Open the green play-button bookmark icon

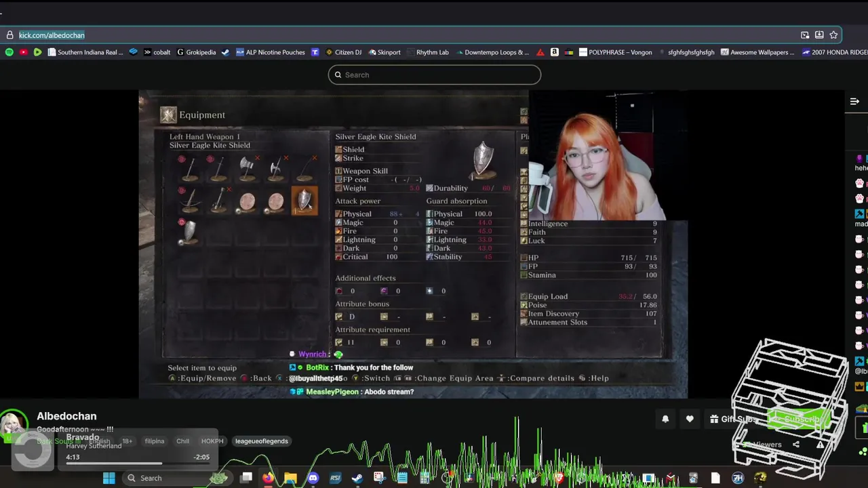point(37,52)
